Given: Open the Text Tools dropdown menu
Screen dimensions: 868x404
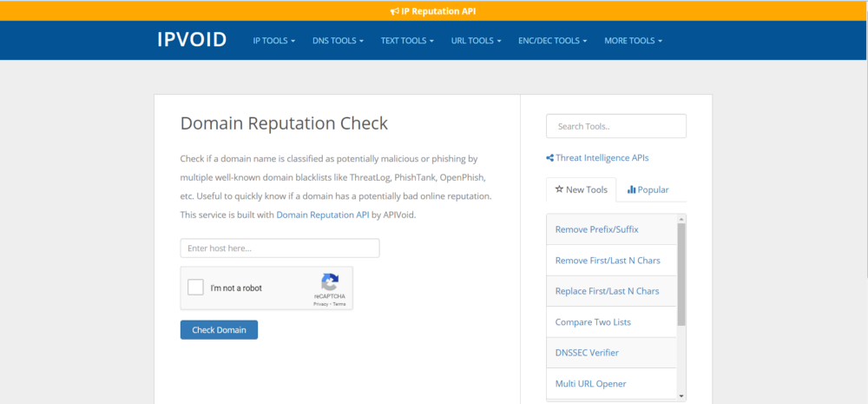Looking at the screenshot, I should [x=407, y=41].
